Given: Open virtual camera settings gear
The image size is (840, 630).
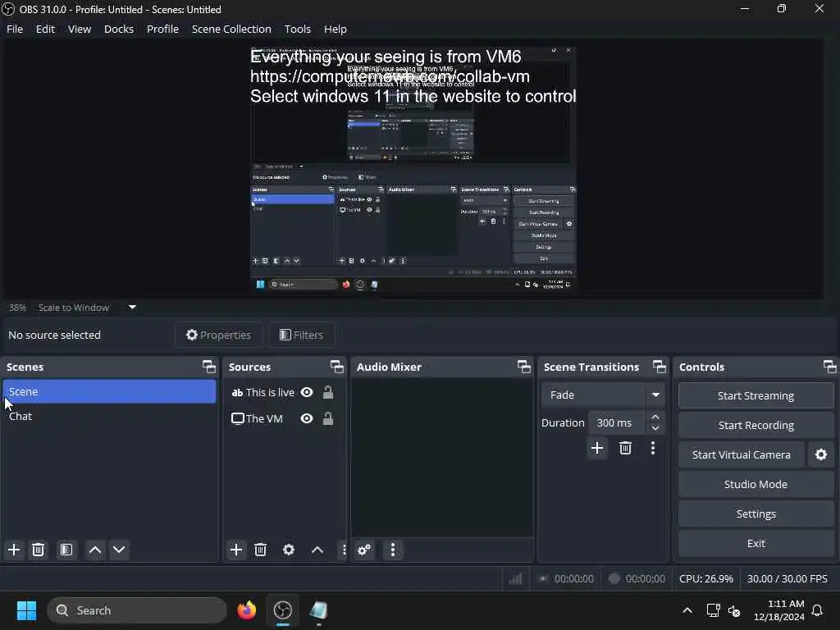Looking at the screenshot, I should [x=820, y=454].
